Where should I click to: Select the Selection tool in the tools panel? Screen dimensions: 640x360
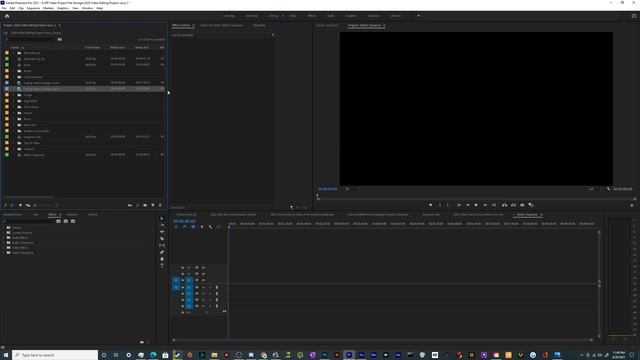click(x=162, y=218)
